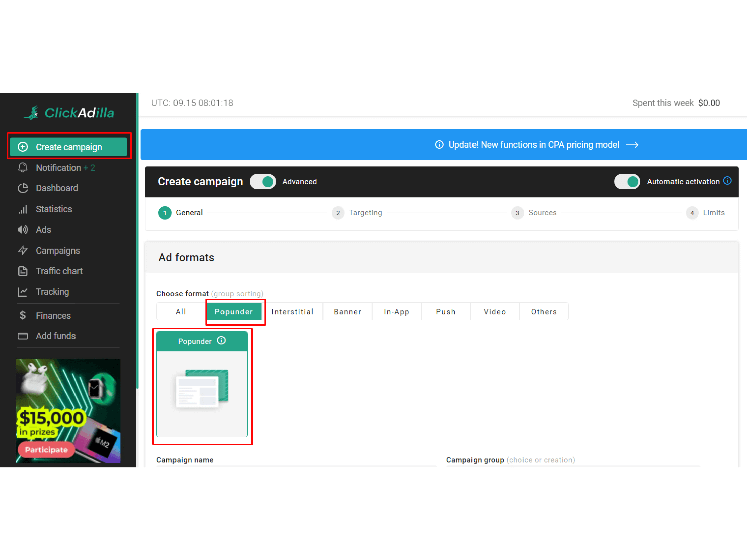
Task: Click the Tracking line graph icon
Action: [x=22, y=292]
